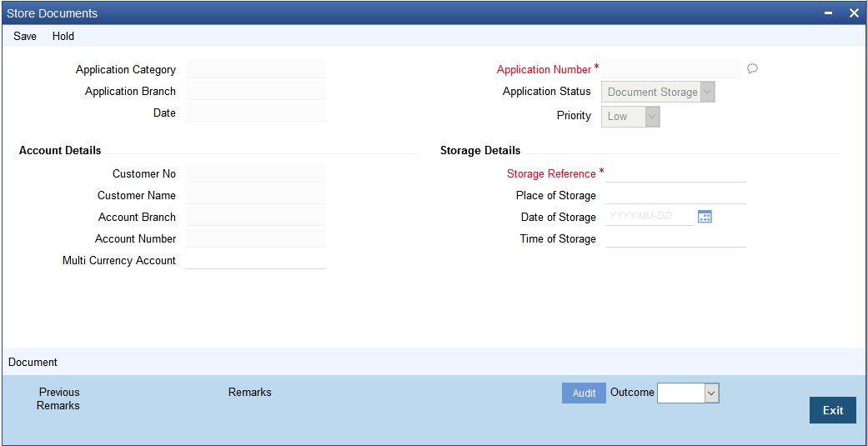Image resolution: width=868 pixels, height=446 pixels.
Task: Click the Date of Storage text field
Action: [650, 217]
